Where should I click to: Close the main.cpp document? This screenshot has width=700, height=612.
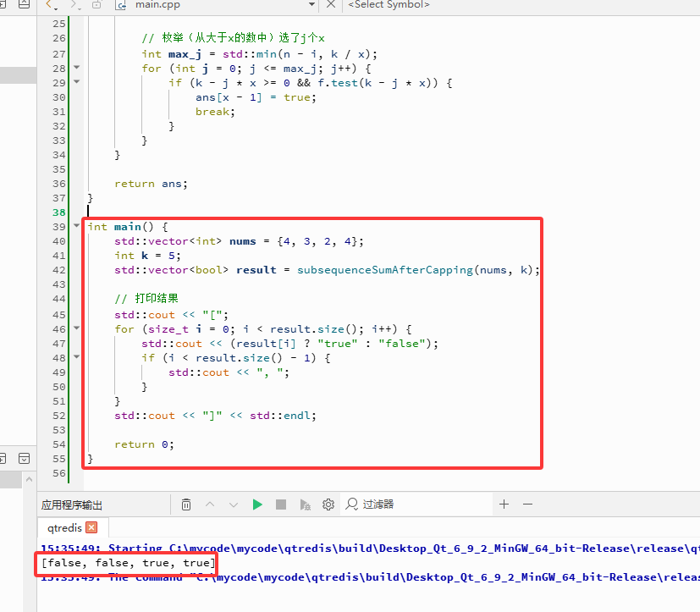pos(331,4)
